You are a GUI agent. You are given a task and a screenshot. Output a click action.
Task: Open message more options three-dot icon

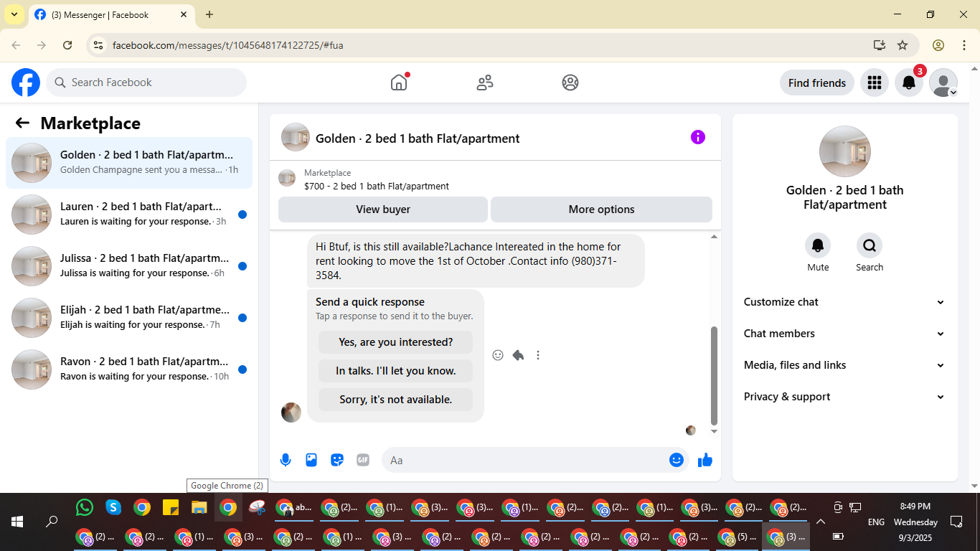coord(538,355)
